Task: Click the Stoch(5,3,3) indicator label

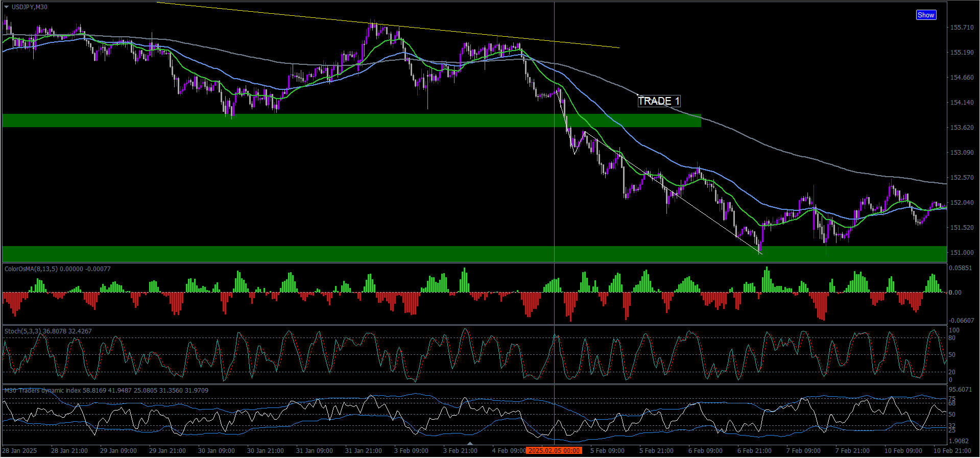Action: click(x=22, y=331)
